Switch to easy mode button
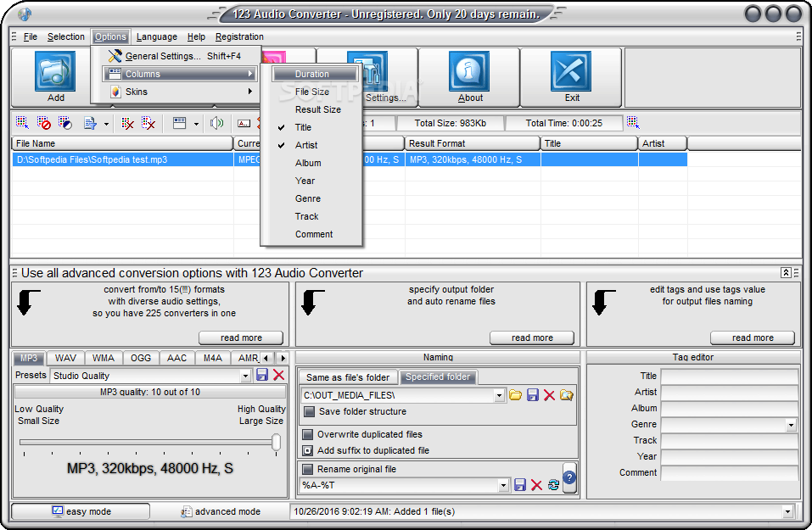Screen dimensions: 812x530 coord(81,511)
